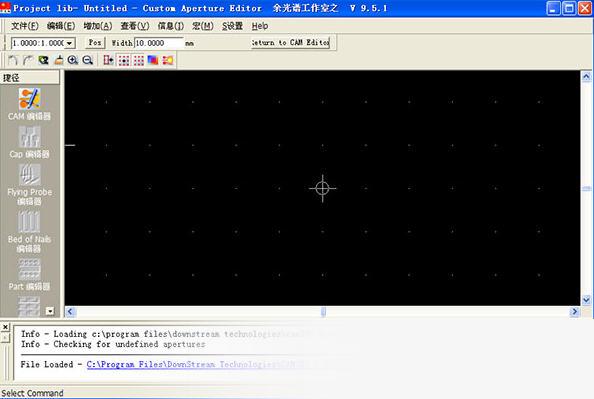Open the Flying Probe editor icon

click(x=30, y=185)
